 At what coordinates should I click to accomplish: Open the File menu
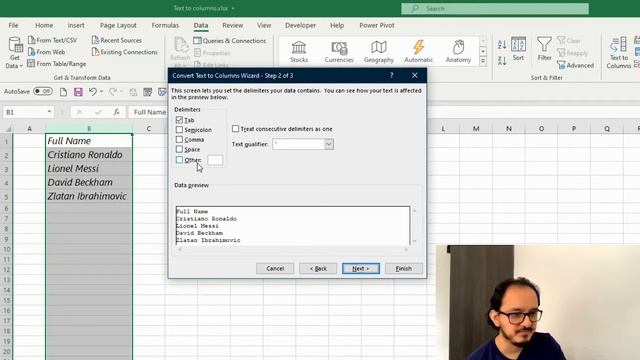[13, 25]
